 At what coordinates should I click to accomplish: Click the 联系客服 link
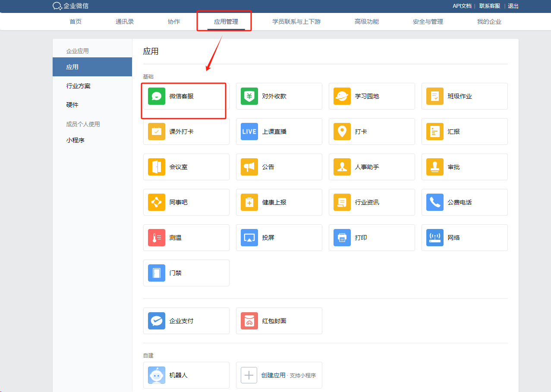point(490,6)
